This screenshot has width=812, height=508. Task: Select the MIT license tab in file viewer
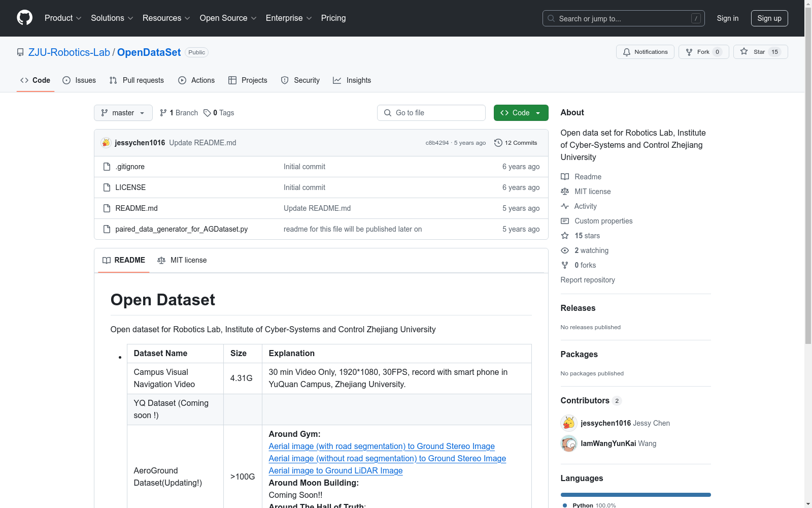tap(182, 260)
